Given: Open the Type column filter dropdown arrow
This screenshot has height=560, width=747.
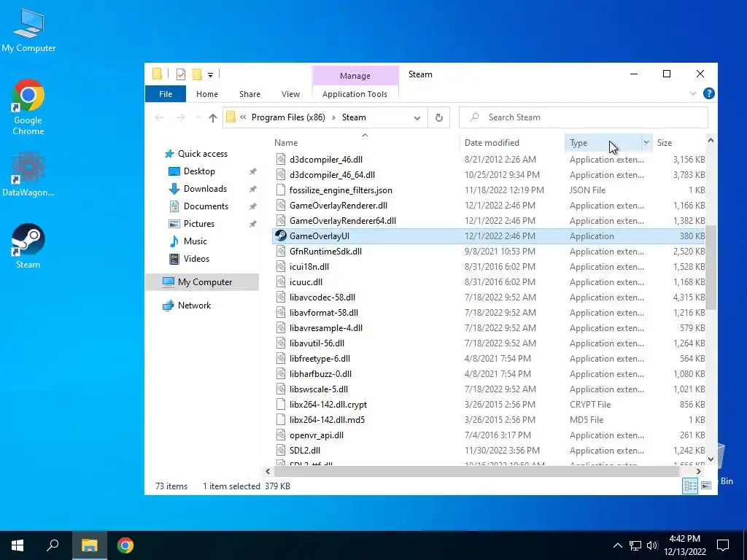Looking at the screenshot, I should pos(646,142).
